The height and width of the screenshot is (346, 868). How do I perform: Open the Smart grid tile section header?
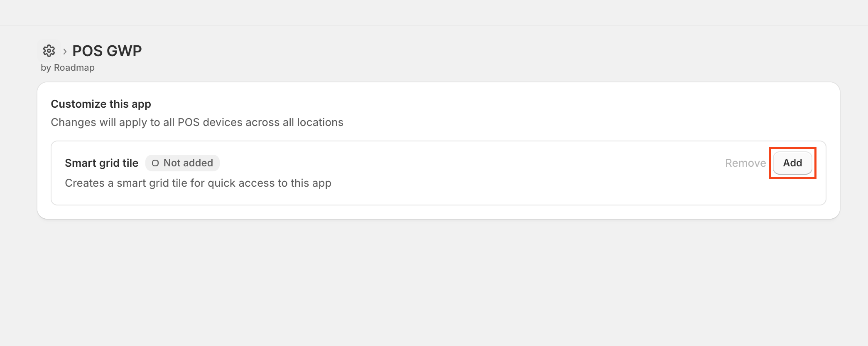[102, 163]
